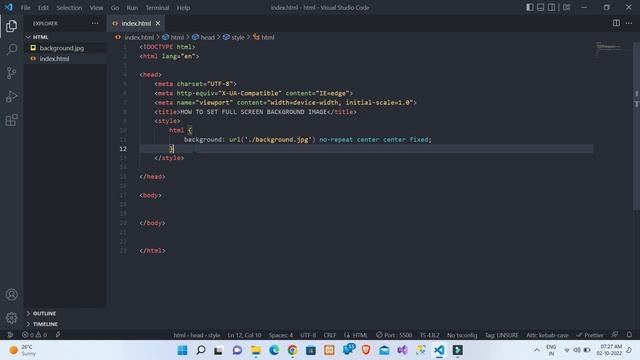The width and height of the screenshot is (640, 360).
Task: Open Windows Start button on taskbar
Action: (x=182, y=350)
